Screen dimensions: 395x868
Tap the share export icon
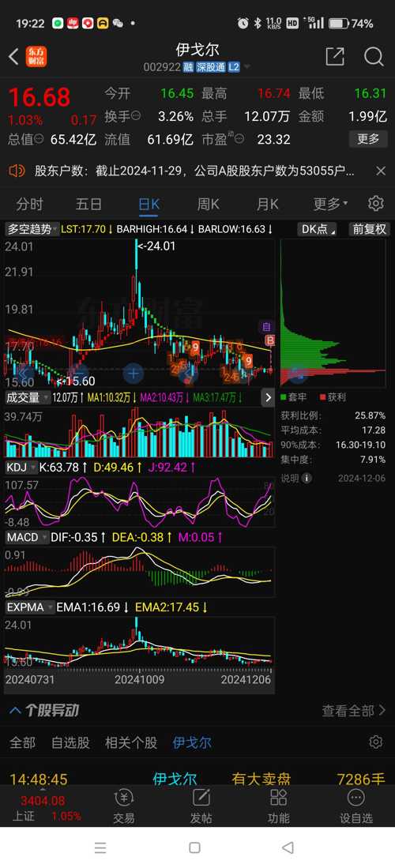[x=335, y=56]
